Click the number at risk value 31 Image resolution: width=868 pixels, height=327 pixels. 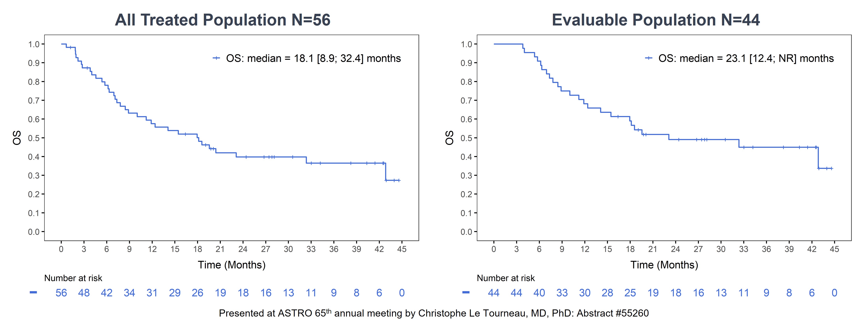pos(152,293)
